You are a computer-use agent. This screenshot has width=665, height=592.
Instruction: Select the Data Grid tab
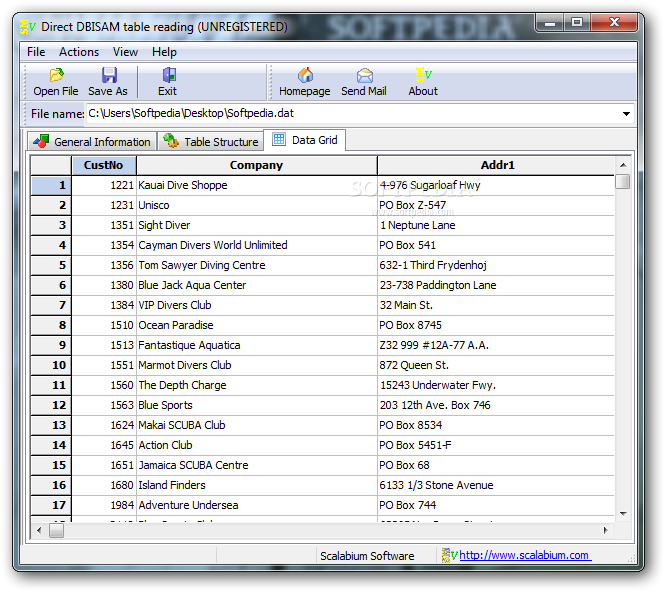305,140
